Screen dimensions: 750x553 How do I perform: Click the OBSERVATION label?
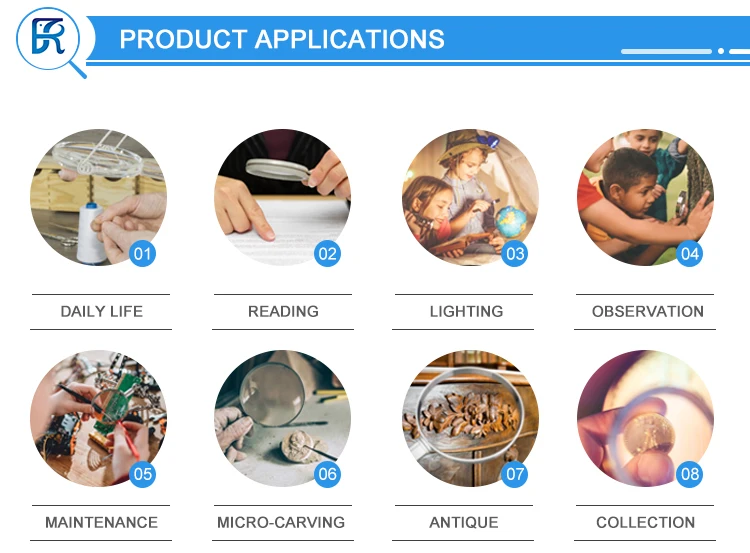648,311
